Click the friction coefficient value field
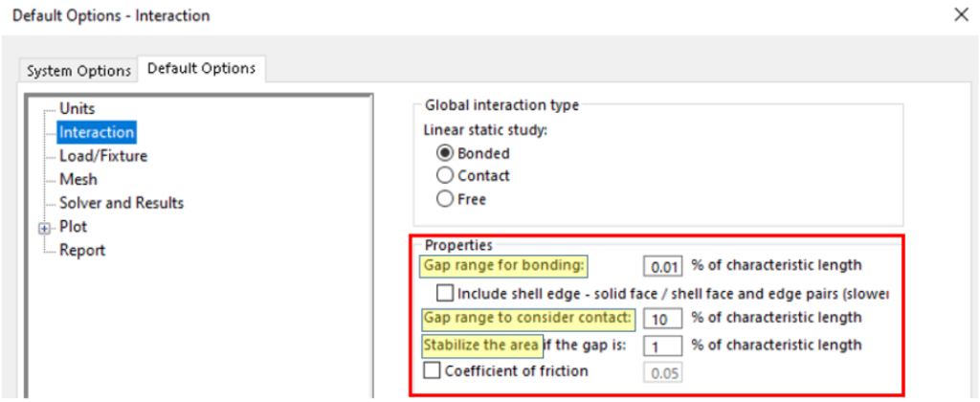 pyautogui.click(x=662, y=371)
